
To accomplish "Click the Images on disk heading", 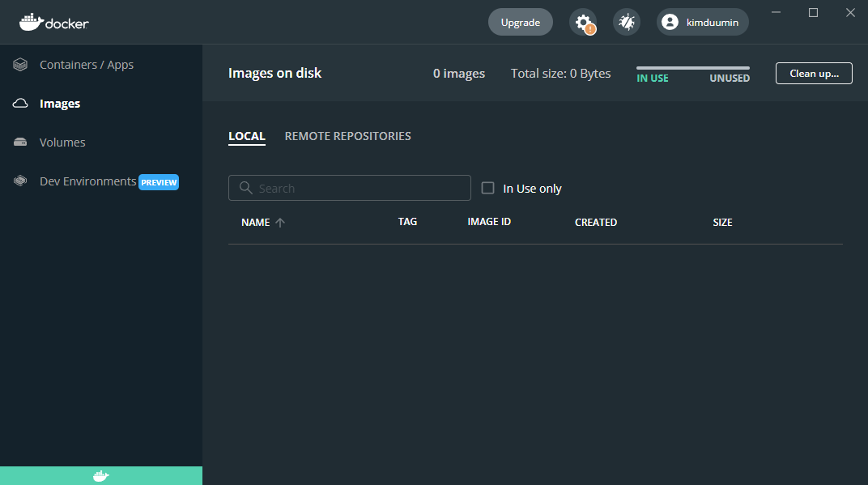I will pos(274,73).
